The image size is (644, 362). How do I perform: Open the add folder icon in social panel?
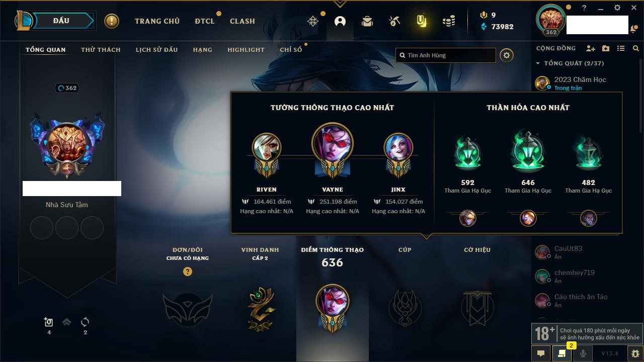coord(606,48)
